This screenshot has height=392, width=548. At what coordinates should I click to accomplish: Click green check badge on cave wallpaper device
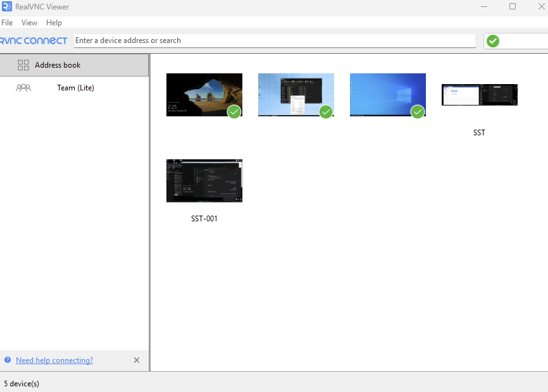click(x=234, y=112)
